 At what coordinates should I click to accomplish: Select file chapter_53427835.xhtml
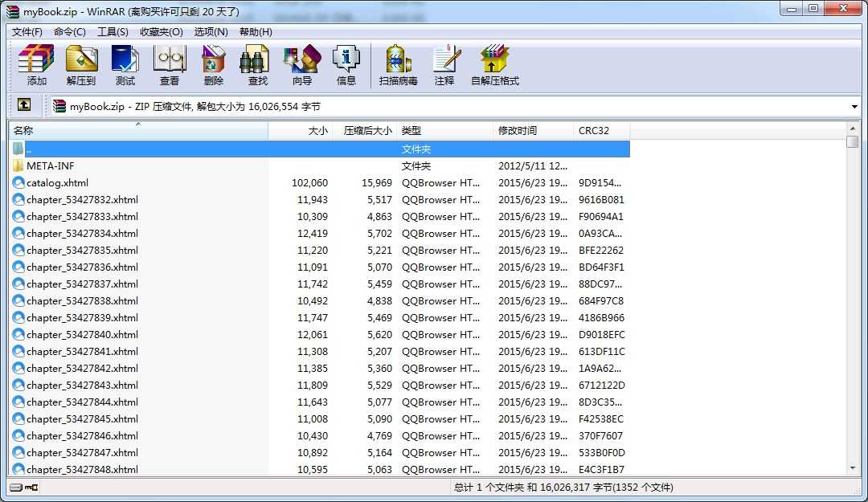coord(83,250)
